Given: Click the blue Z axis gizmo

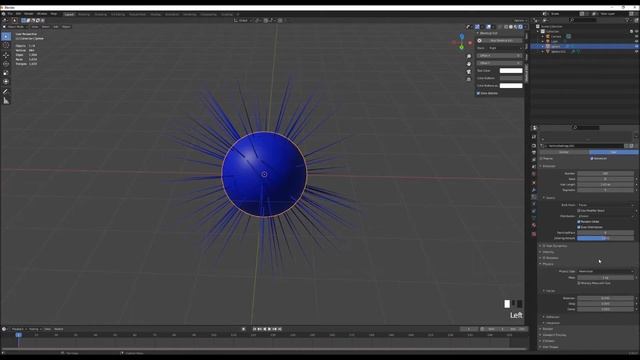Looking at the screenshot, I should (462, 37).
